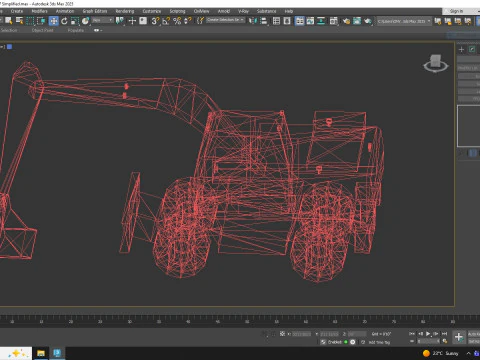The width and height of the screenshot is (480, 360).
Task: Open Render Setup teapot icon
Action: 346,21
